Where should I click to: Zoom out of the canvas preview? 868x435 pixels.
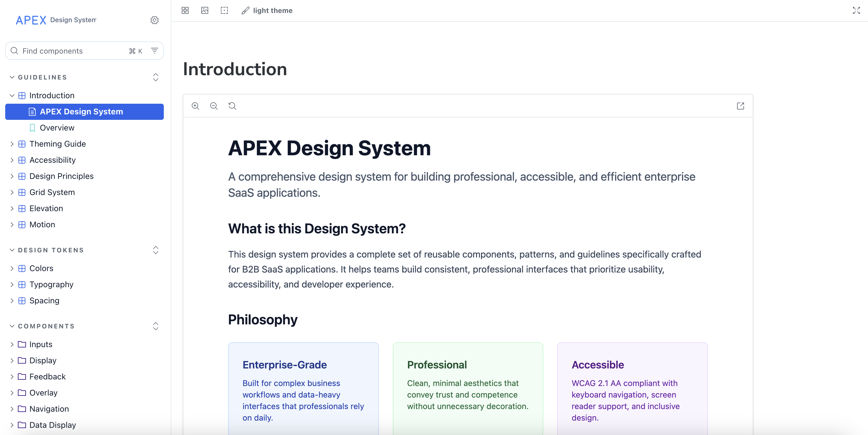214,106
